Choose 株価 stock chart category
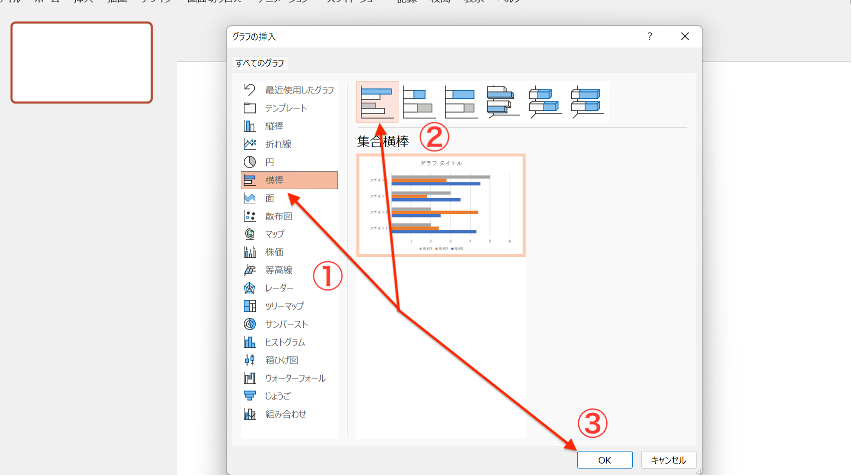Viewport: 852px width, 476px height. coord(289,252)
